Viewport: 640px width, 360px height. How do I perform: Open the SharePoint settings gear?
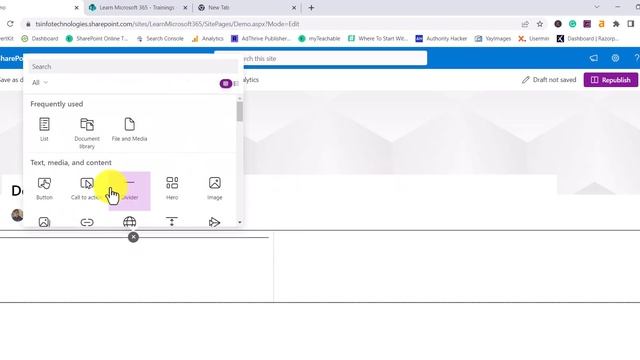(x=615, y=58)
